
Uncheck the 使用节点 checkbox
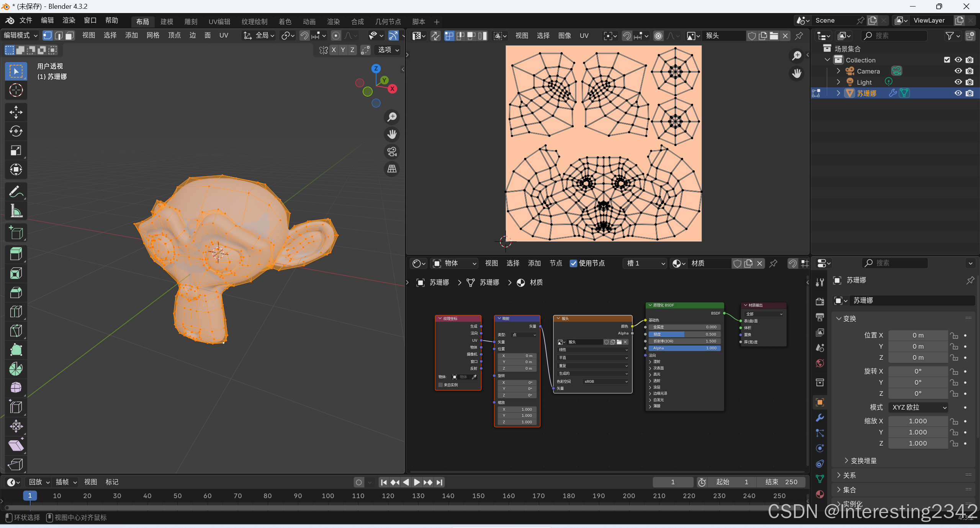click(x=573, y=263)
